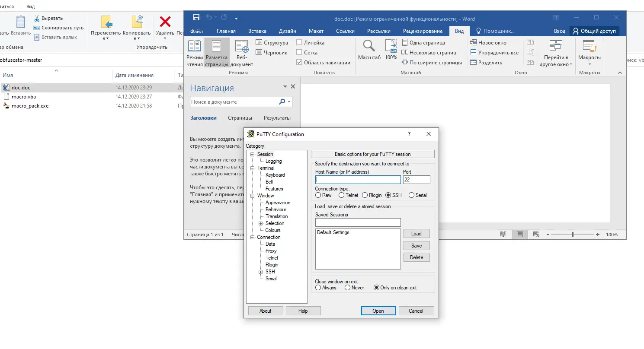
Task: Switch to Draft view in Word
Action: tap(272, 53)
